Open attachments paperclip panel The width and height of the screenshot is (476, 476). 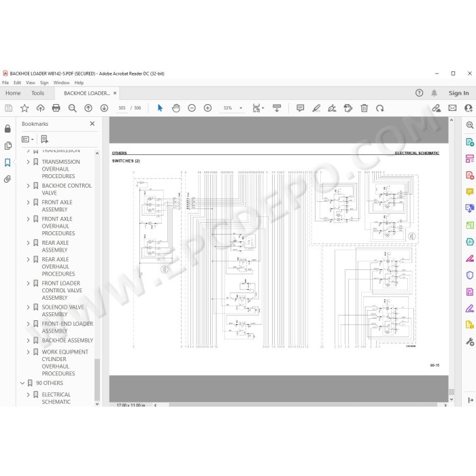(7, 179)
